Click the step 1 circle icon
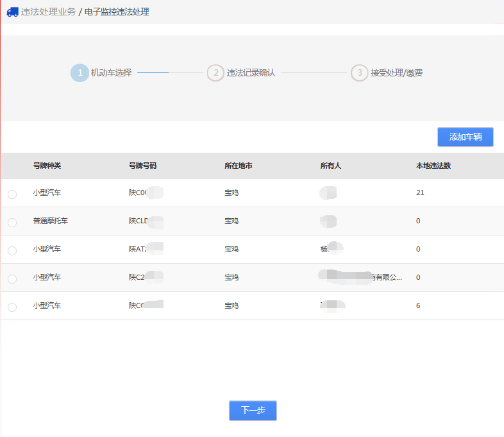The image size is (504, 437). (x=80, y=73)
